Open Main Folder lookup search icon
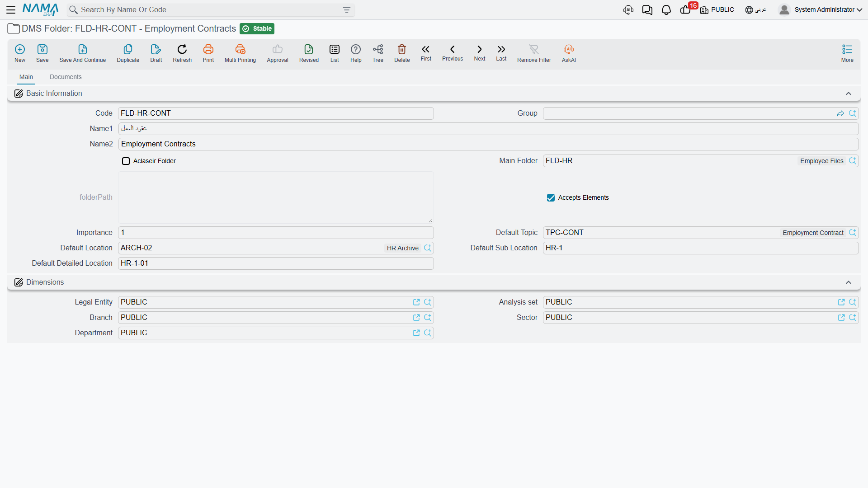This screenshot has height=488, width=868. (x=853, y=161)
